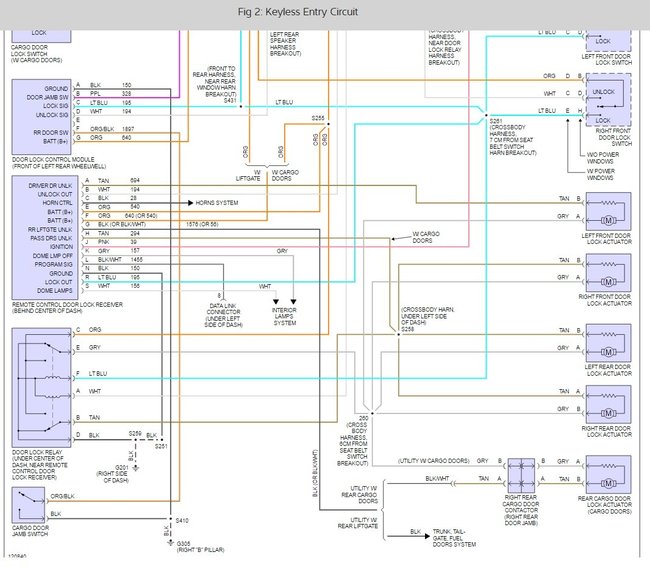Image resolution: width=650 pixels, height=566 pixels.
Task: Click the 'DOME LMP OFF' pin label
Action: 53,256
